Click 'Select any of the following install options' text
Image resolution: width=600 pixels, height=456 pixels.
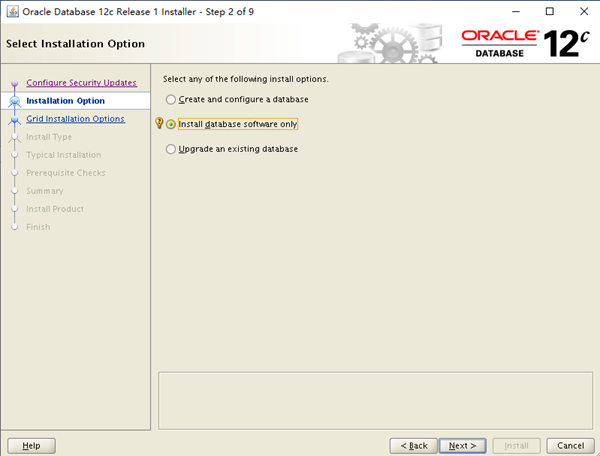(246, 79)
